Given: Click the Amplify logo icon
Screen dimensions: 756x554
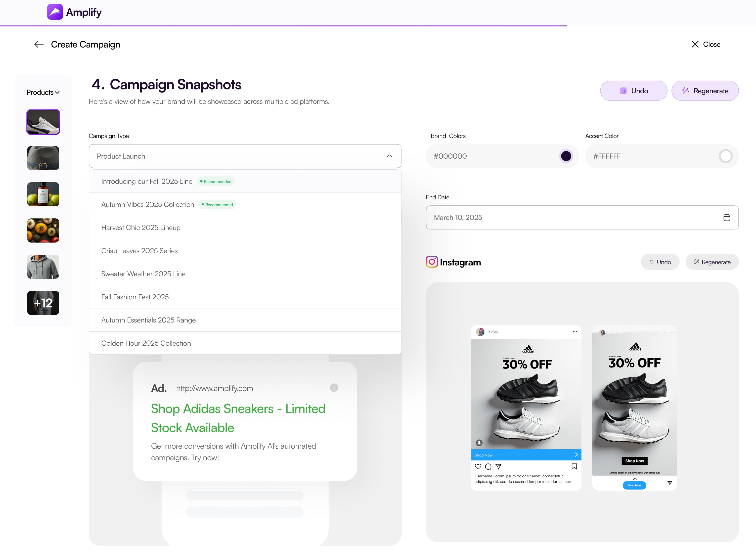Looking at the screenshot, I should 55,12.
